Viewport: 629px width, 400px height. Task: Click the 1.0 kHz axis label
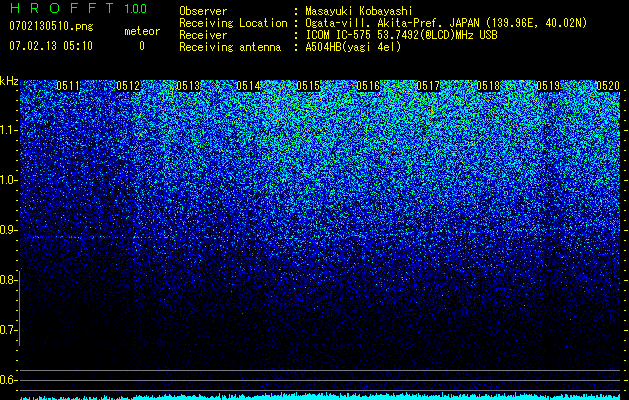[x=9, y=180]
